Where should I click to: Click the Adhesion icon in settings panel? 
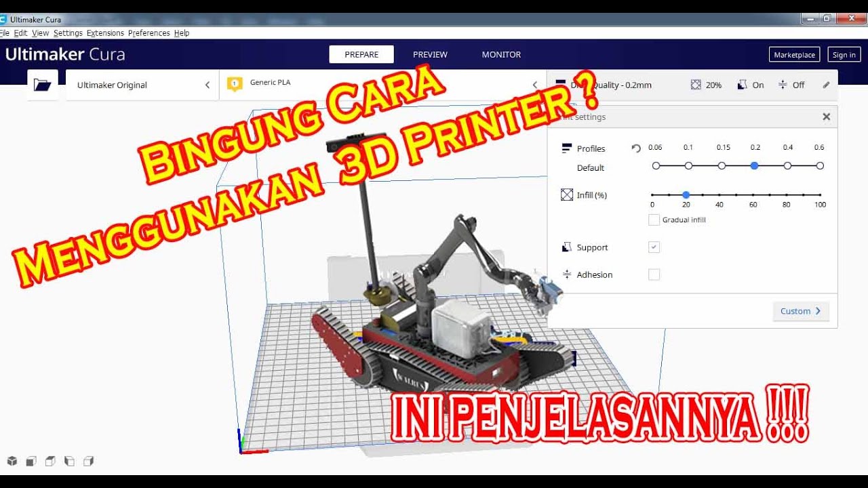click(x=567, y=274)
